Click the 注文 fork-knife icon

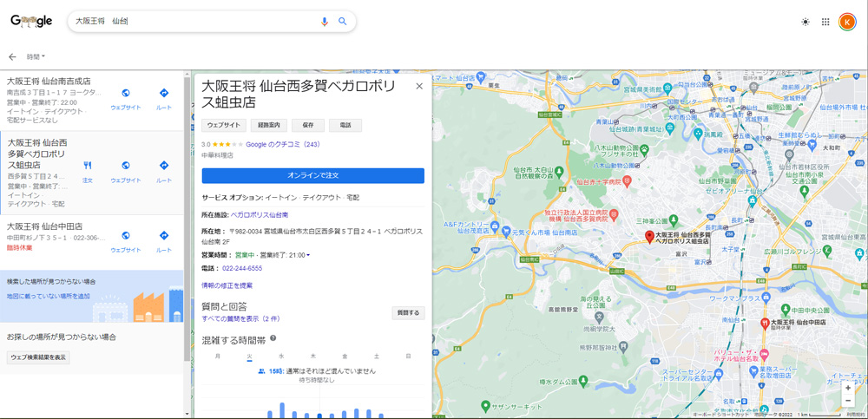pos(88,165)
